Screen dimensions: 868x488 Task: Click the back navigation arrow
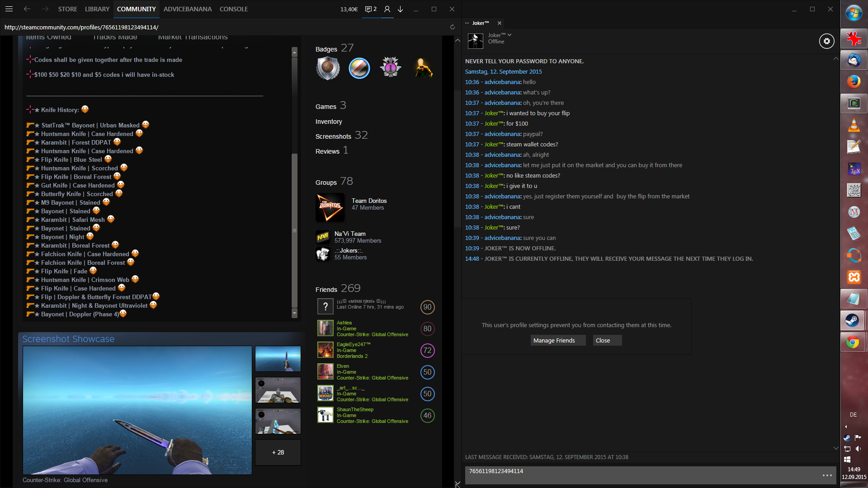click(x=27, y=9)
